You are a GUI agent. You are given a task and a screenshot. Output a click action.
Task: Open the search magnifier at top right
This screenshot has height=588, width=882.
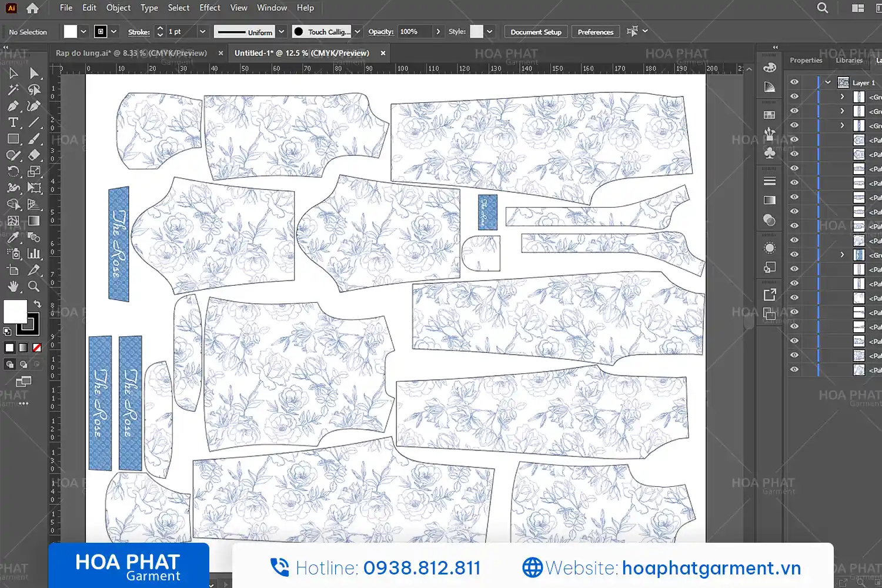coord(823,8)
